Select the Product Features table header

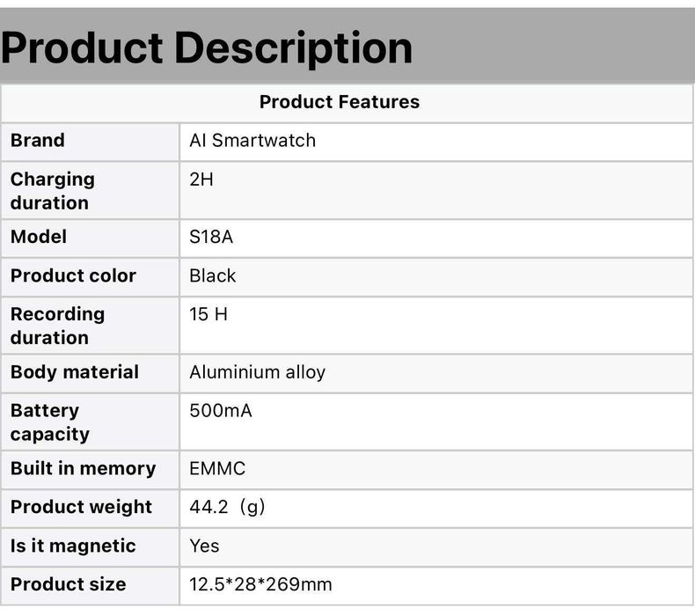tap(339, 102)
